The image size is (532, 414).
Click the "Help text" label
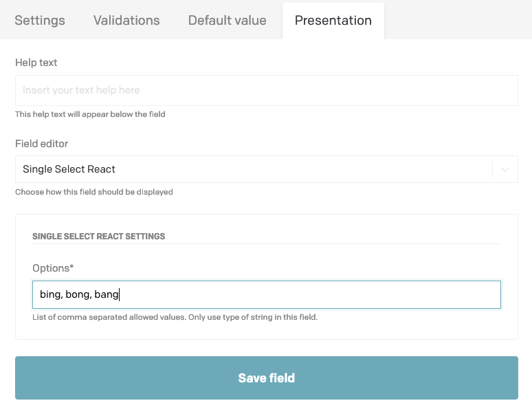(x=36, y=63)
